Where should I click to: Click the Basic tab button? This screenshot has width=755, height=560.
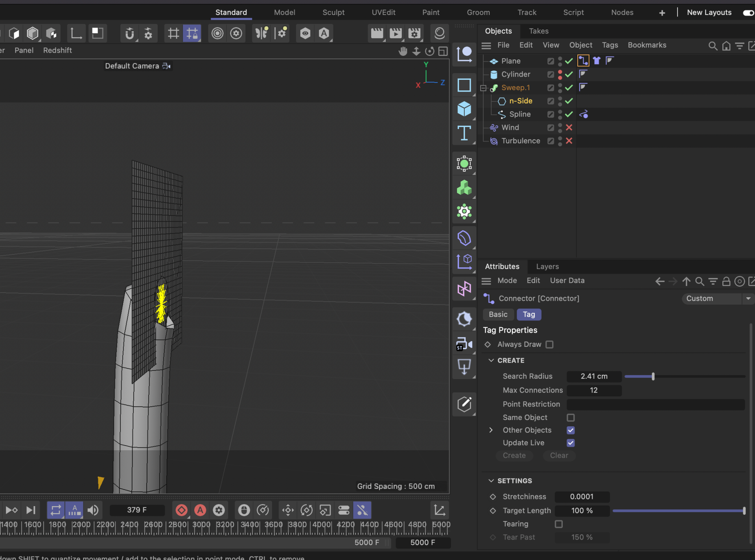coord(498,315)
